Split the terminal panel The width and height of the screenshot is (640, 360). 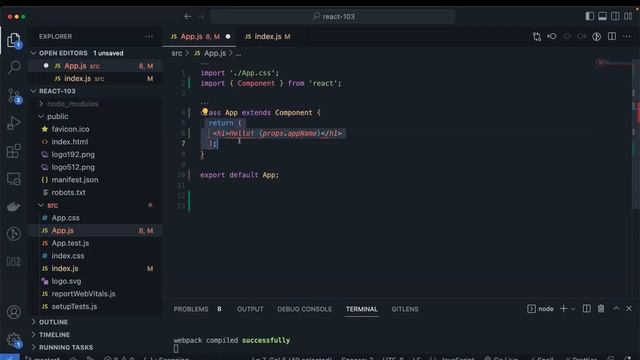coord(587,309)
